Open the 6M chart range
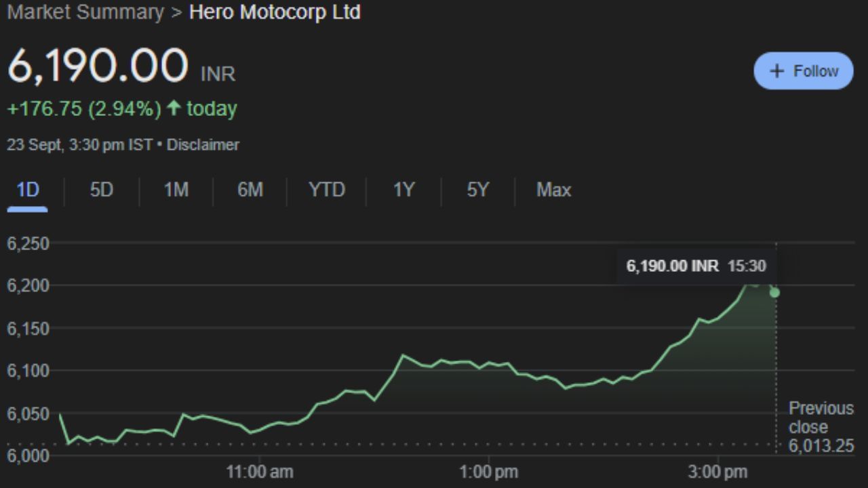868x488 pixels. pyautogui.click(x=250, y=190)
